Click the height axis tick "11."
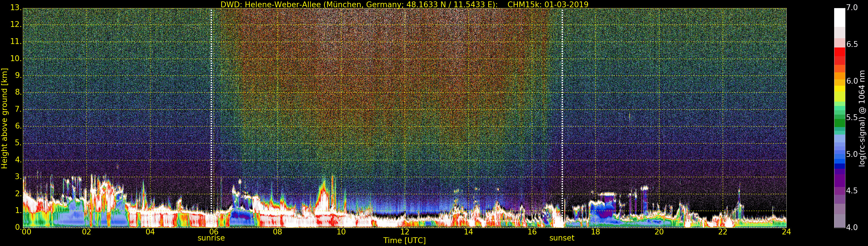 (x=16, y=41)
